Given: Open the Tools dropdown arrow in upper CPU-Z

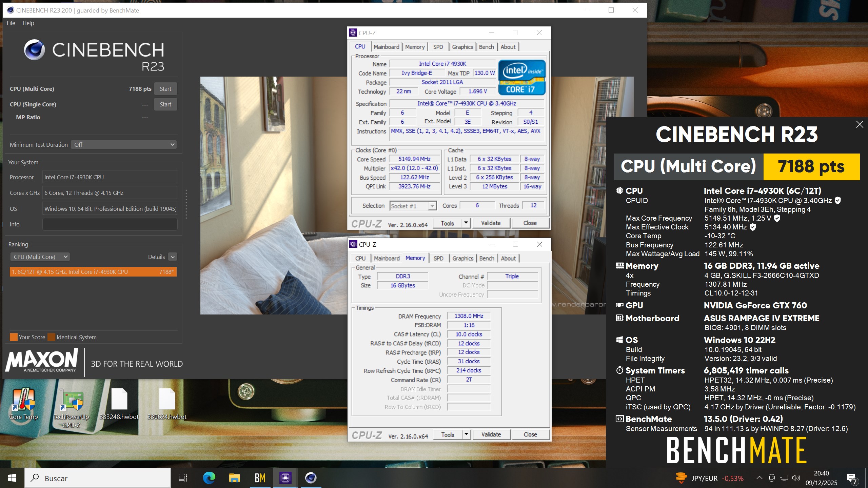Looking at the screenshot, I should [466, 223].
